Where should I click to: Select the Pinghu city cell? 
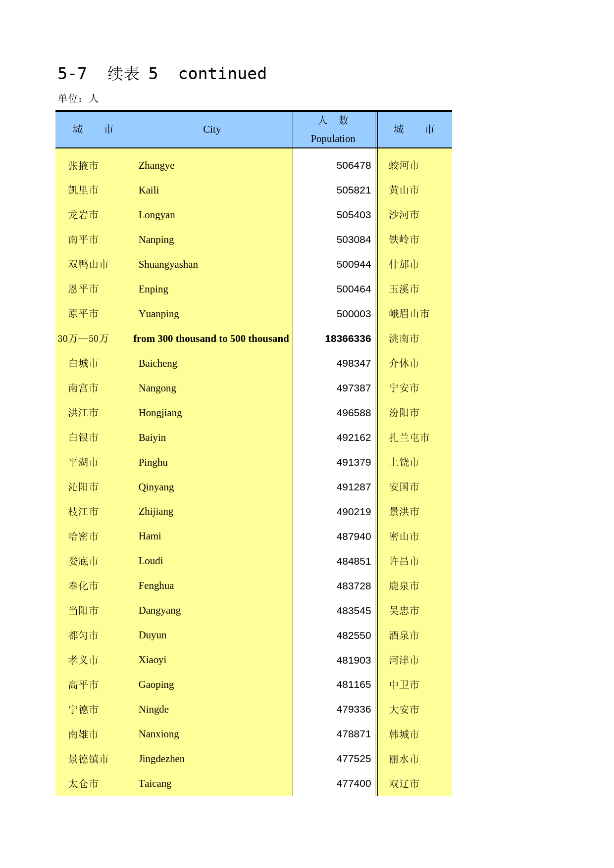coord(153,462)
